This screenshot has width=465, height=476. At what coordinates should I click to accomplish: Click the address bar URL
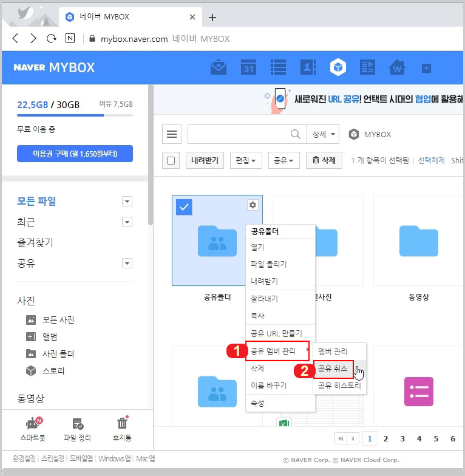pyautogui.click(x=134, y=39)
